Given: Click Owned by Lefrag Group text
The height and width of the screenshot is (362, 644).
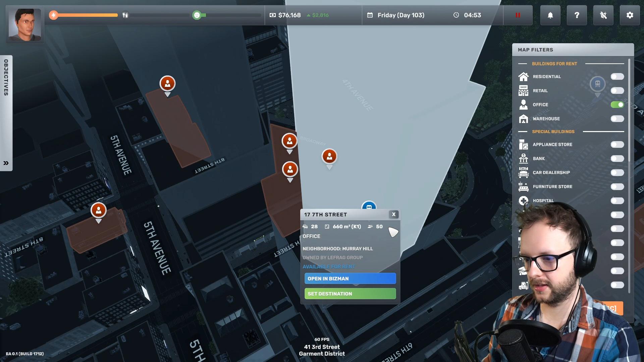Looking at the screenshot, I should (333, 258).
